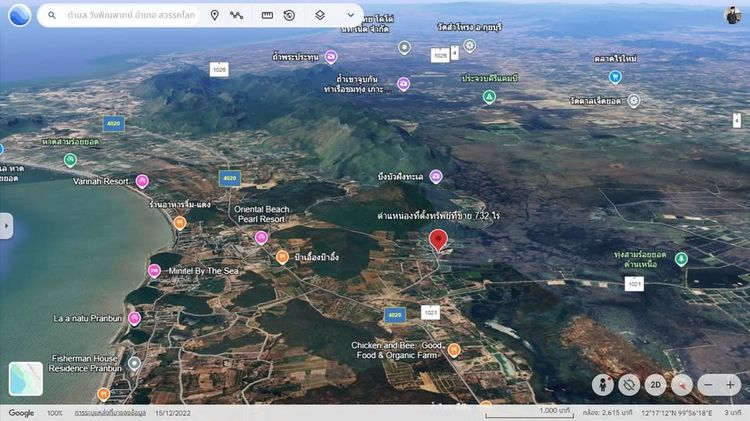Click the compass reset north icon

tap(682, 385)
